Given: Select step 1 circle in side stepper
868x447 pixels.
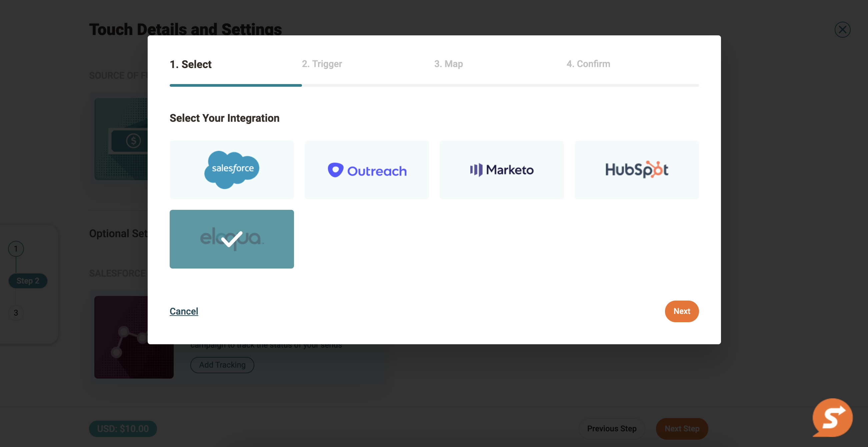Looking at the screenshot, I should tap(15, 249).
